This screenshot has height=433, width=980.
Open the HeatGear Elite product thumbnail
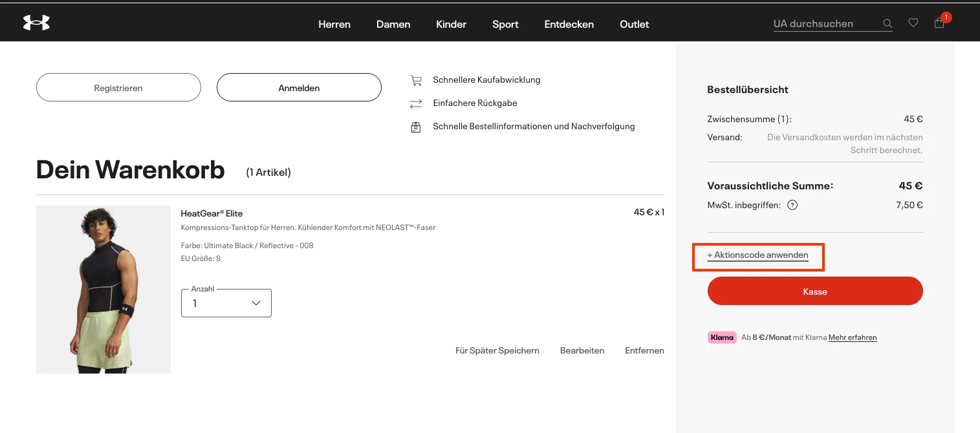103,290
